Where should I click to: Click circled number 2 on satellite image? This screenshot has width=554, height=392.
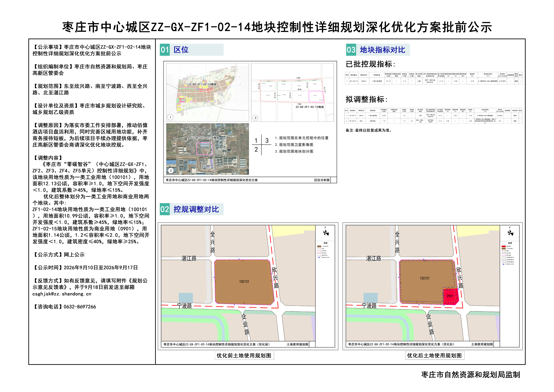click(171, 171)
